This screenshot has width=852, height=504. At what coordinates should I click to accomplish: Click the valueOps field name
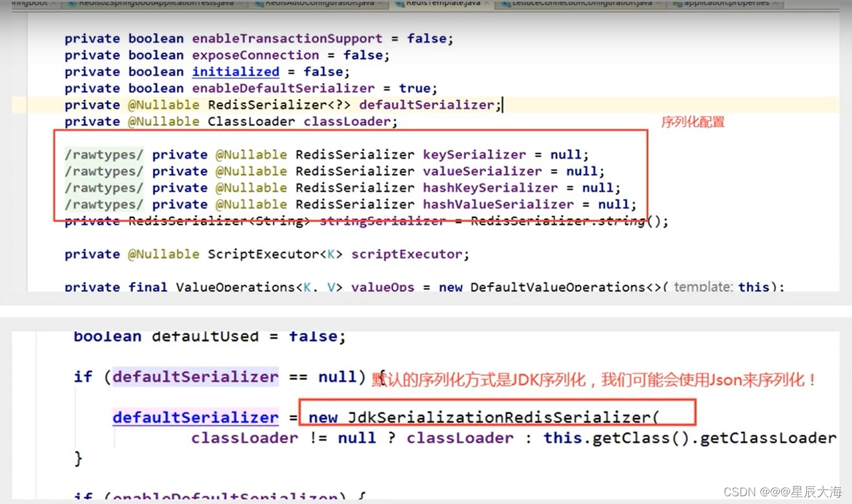pos(383,287)
